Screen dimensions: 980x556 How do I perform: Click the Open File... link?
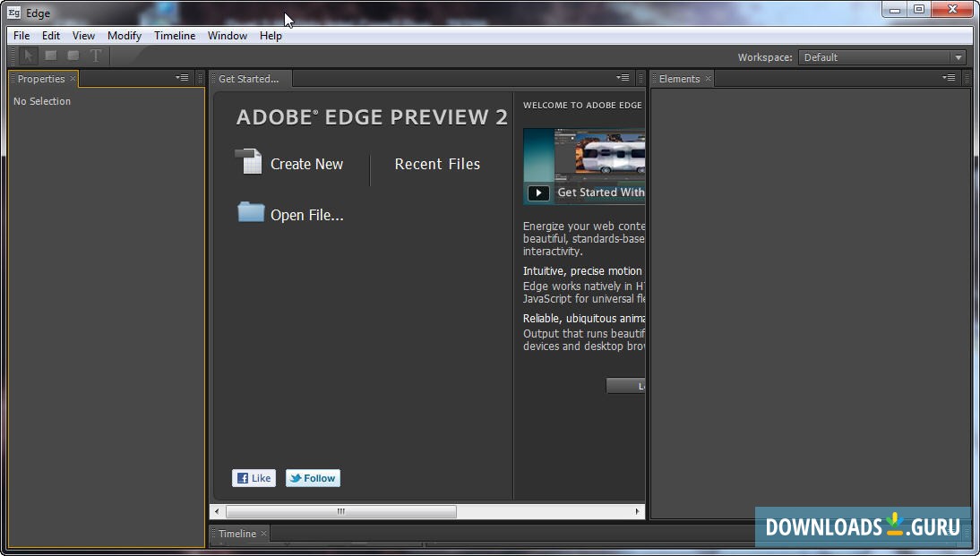(307, 215)
